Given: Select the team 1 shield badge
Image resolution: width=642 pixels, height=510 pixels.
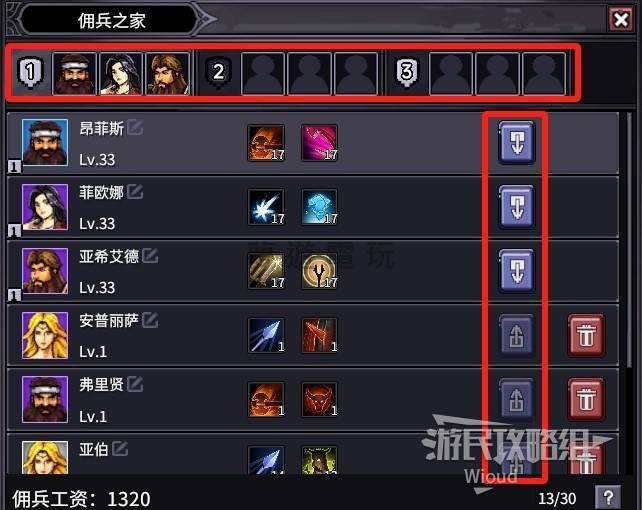Looking at the screenshot, I should (31, 72).
